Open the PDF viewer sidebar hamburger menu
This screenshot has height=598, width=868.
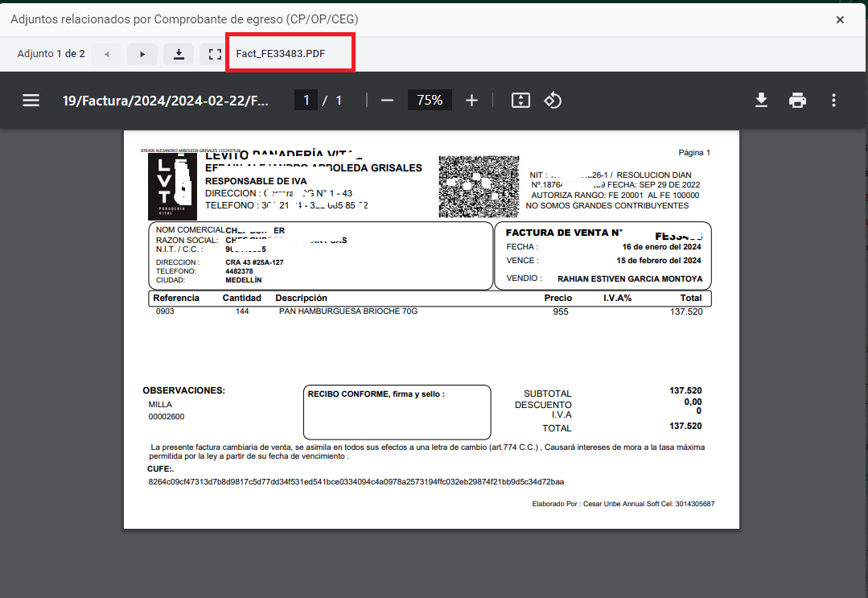(x=31, y=101)
